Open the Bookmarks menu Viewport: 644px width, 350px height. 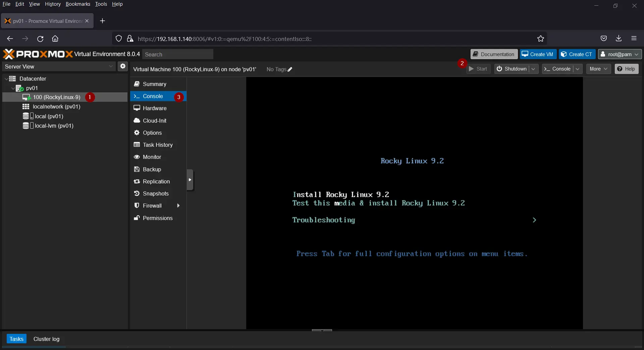[x=78, y=4]
